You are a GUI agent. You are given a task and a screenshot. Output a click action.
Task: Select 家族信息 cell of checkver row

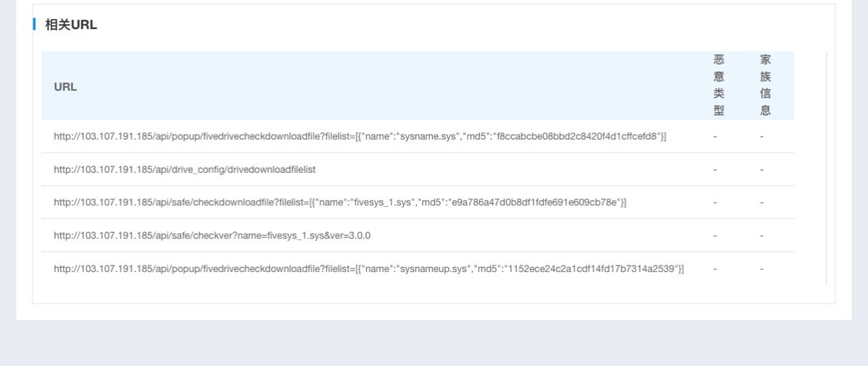[x=762, y=236]
